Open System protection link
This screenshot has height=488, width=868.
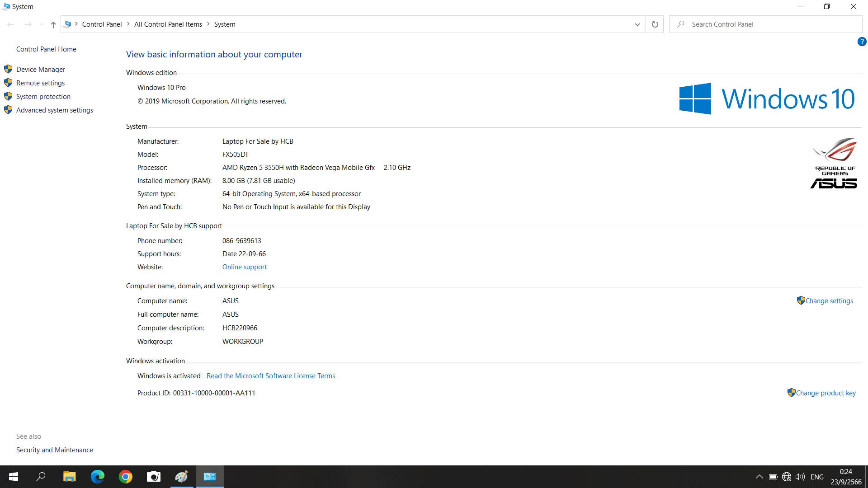[x=43, y=96]
